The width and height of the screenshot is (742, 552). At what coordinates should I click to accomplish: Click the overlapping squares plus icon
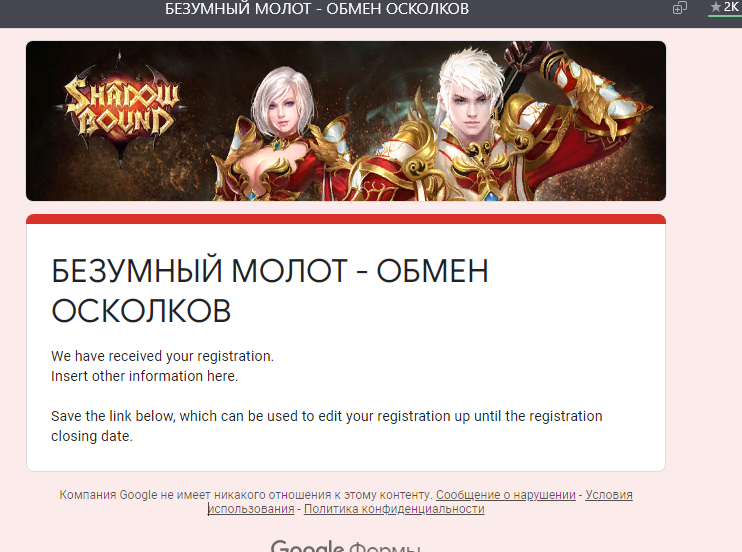[x=680, y=8]
